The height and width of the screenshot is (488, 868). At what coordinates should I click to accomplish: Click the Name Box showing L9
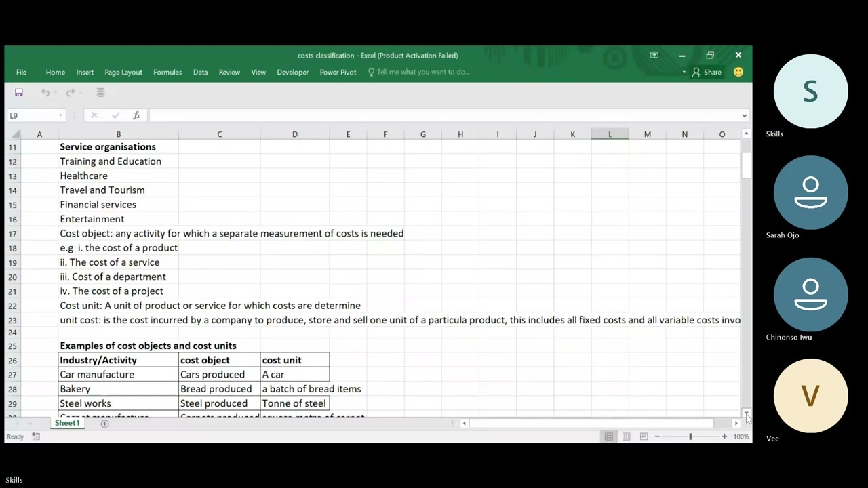[x=31, y=115]
